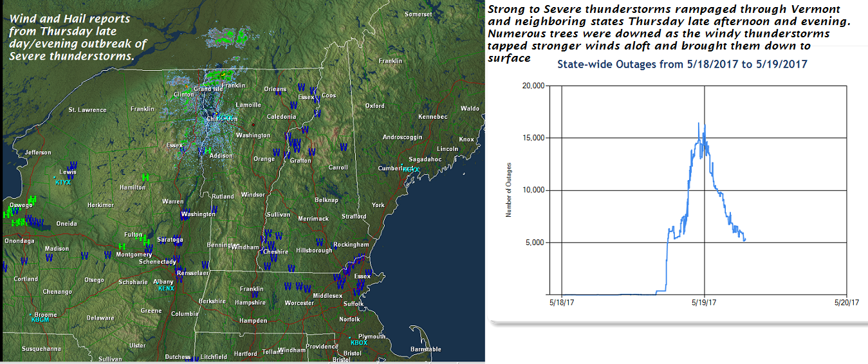Click the KBGM radar marker near Broome
The width and height of the screenshot is (868, 364).
click(40, 320)
